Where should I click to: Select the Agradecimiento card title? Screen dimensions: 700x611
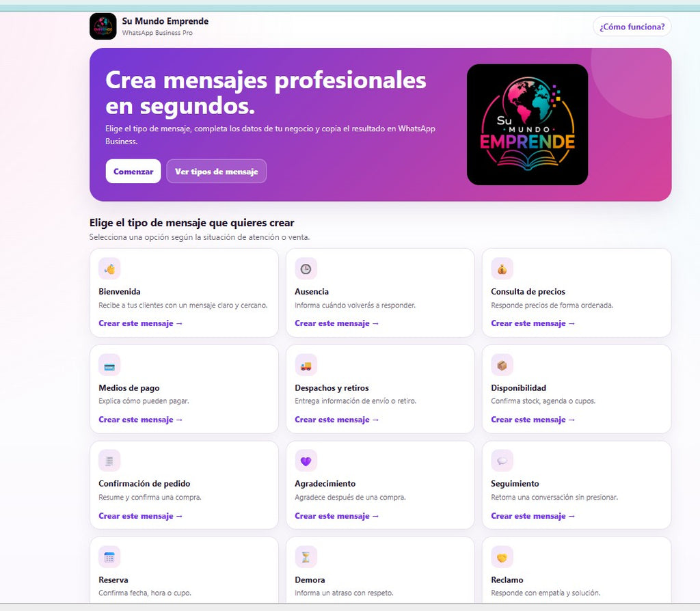coord(325,484)
